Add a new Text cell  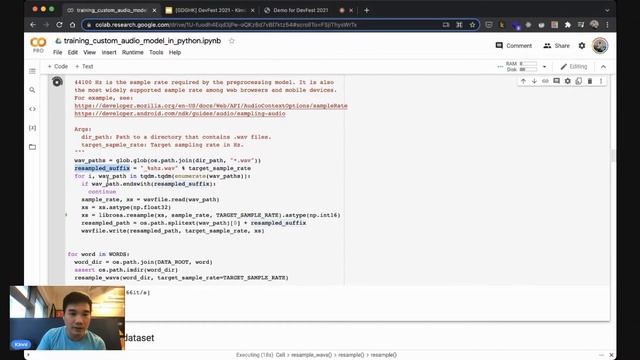pos(84,67)
